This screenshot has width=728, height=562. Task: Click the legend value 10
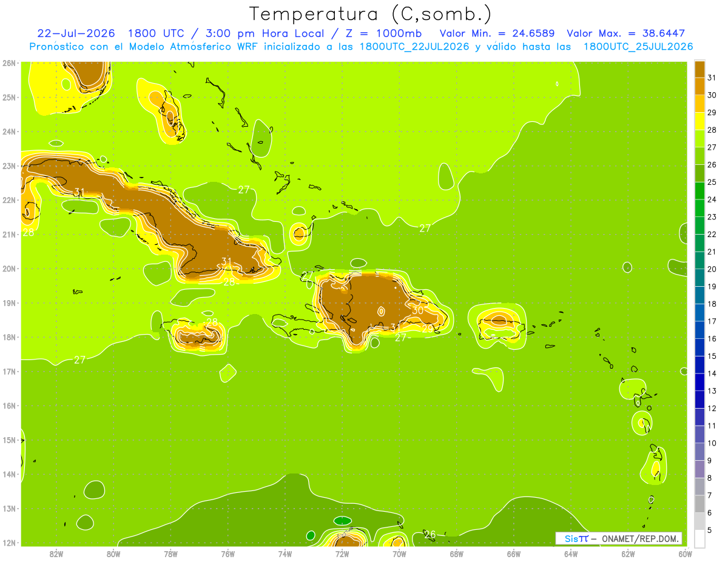click(712, 443)
